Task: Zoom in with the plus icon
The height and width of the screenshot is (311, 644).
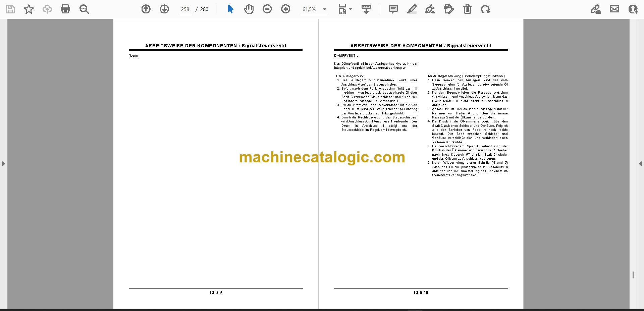Action: click(x=286, y=9)
